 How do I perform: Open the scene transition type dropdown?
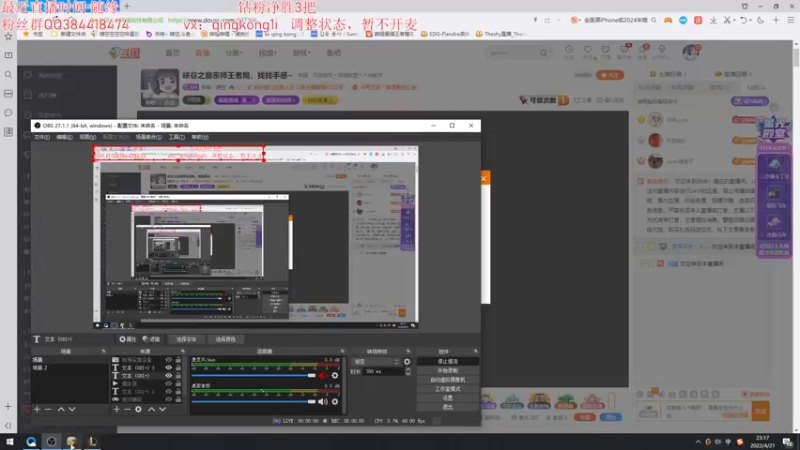(376, 362)
